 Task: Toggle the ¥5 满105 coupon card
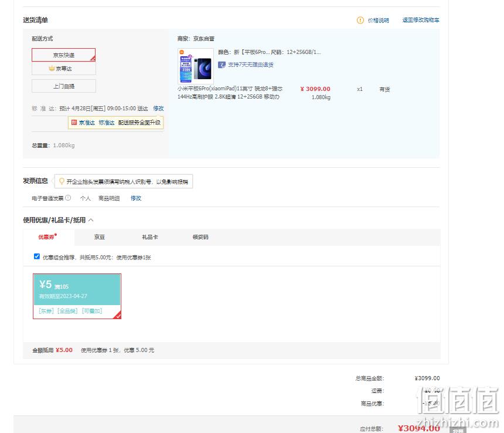(77, 296)
